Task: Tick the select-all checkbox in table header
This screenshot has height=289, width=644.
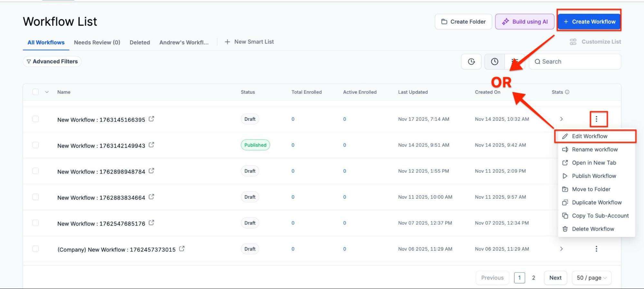Action: (36, 92)
